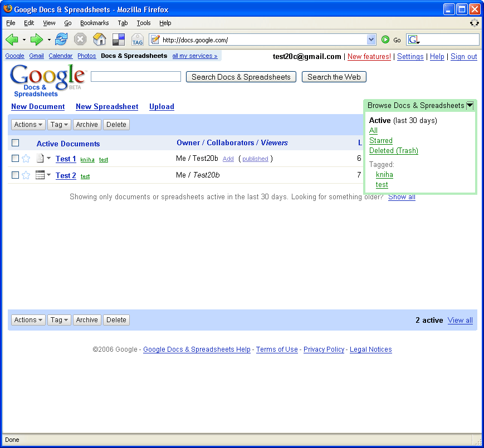The height and width of the screenshot is (448, 484).
Task: Open the Settings link
Action: pos(410,57)
